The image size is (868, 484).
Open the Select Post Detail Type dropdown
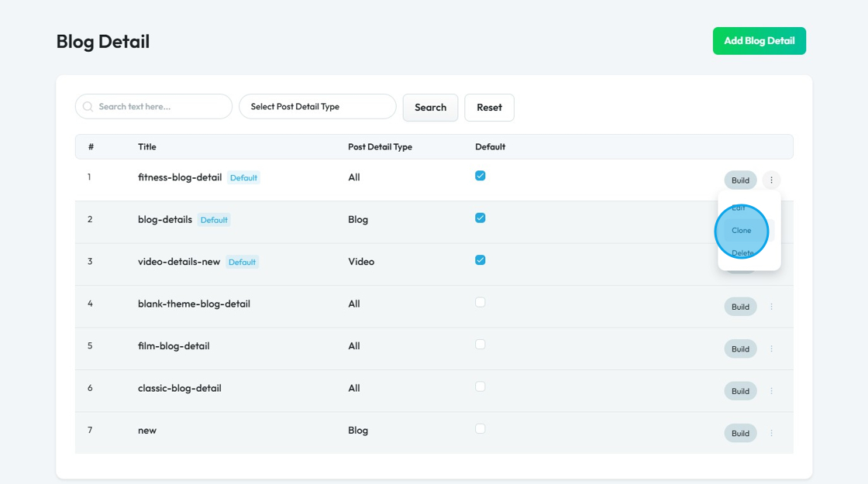click(x=317, y=107)
